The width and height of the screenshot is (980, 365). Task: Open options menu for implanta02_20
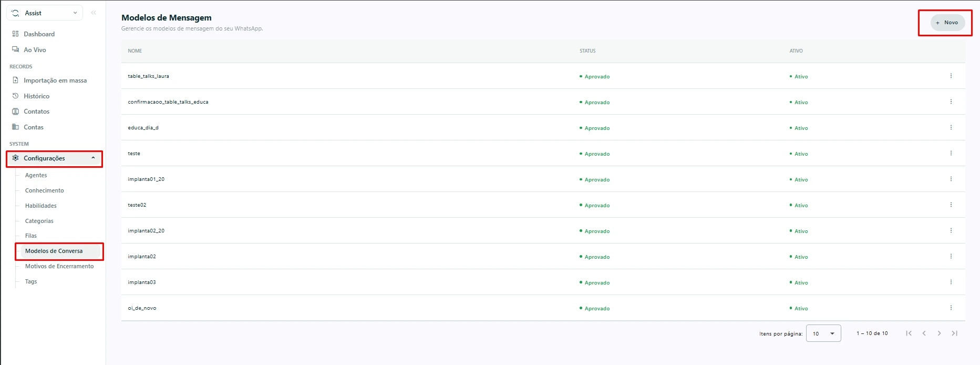[951, 231]
